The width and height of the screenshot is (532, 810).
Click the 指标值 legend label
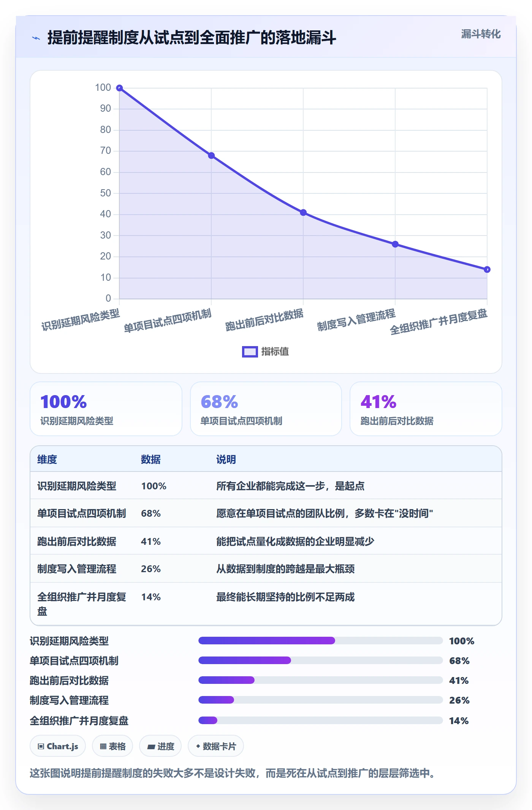point(275,352)
